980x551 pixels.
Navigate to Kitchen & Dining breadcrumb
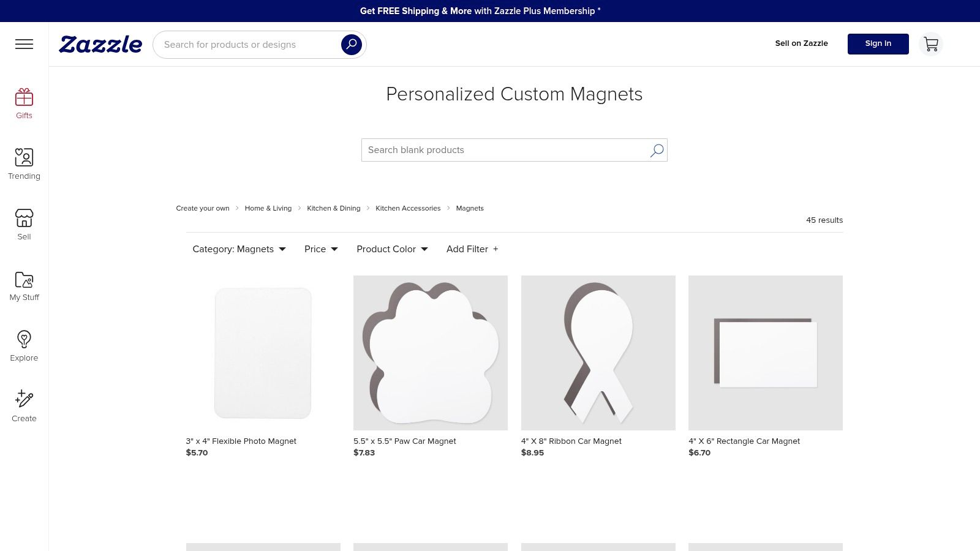(x=333, y=208)
